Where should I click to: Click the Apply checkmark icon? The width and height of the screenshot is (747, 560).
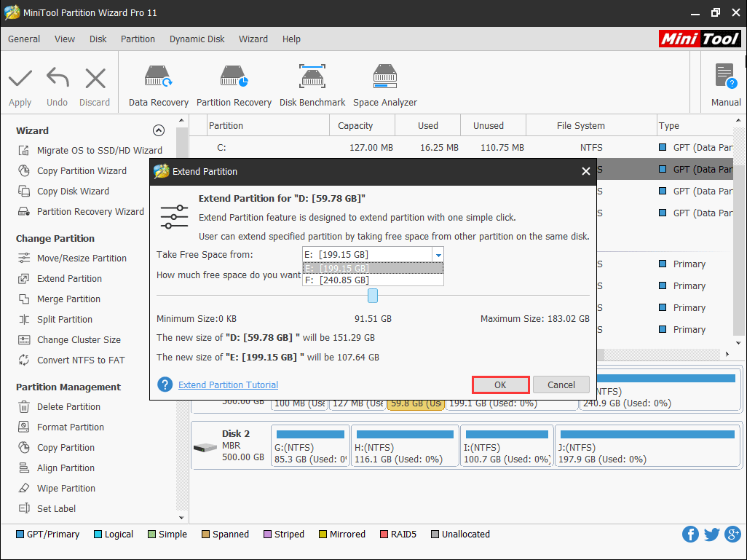point(20,79)
